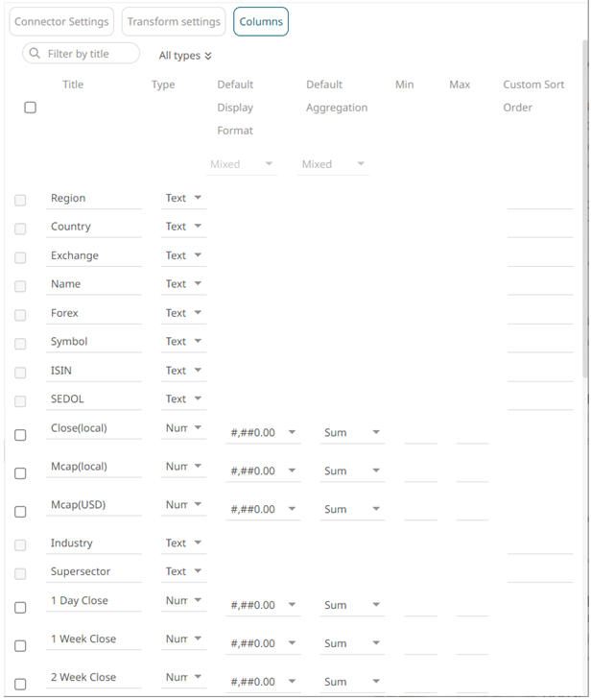Viewport: 591px width, 700px height.
Task: Open the header Mixed display format dropdown
Action: coord(269,164)
